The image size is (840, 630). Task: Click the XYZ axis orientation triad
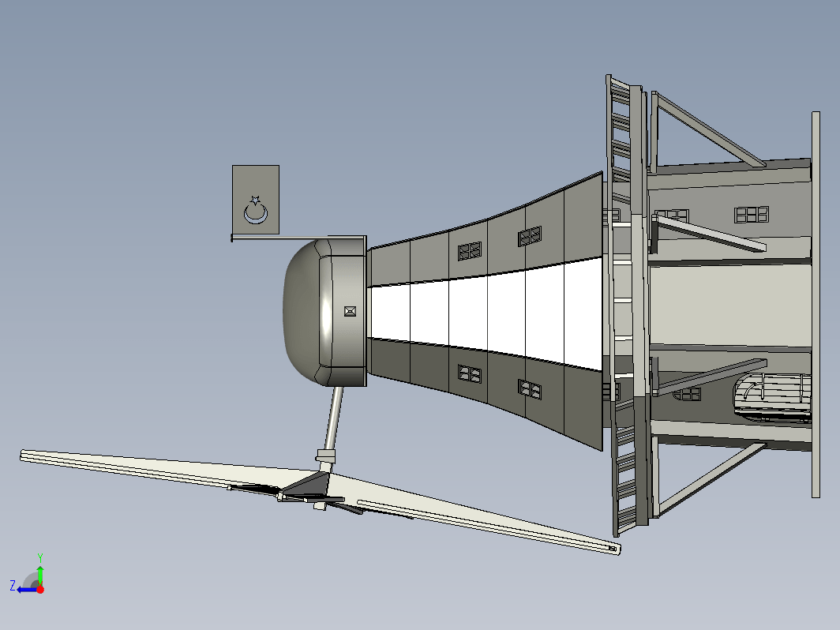[x=28, y=574]
